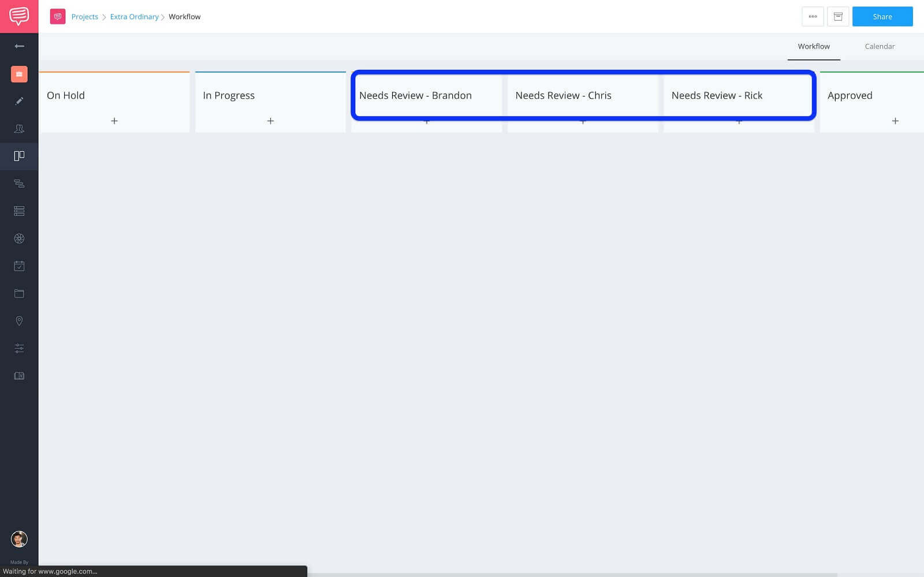Click the horizontal scrollbar at bottom
924x577 pixels.
[572, 575]
